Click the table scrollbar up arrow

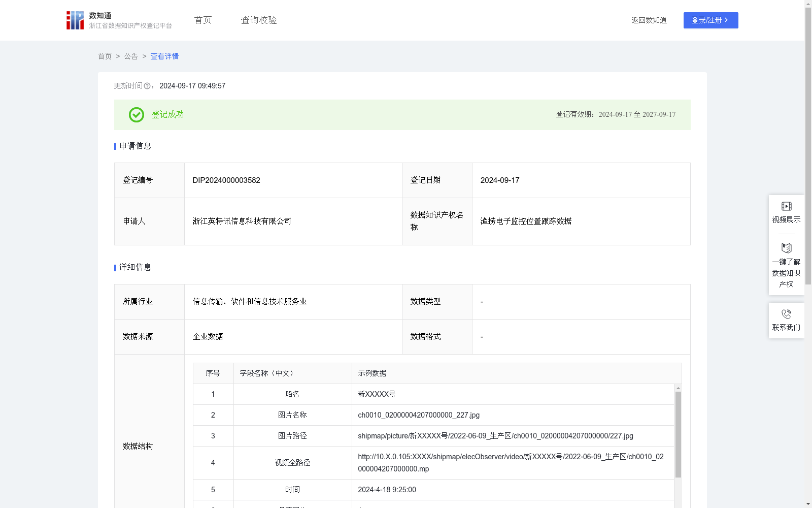(x=678, y=388)
